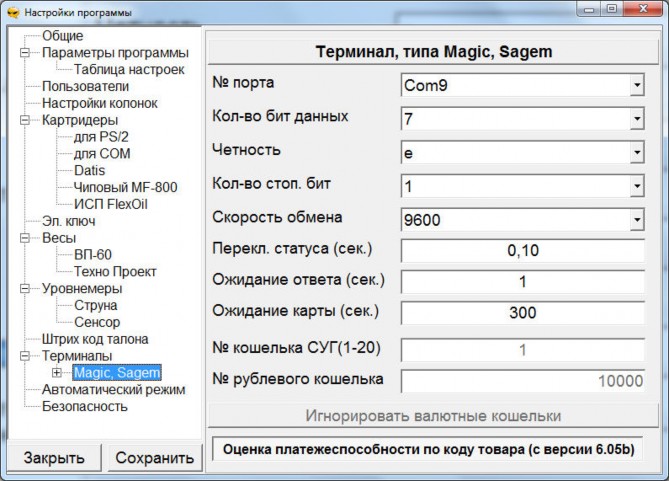Select Терминалы tree item

tap(77, 356)
